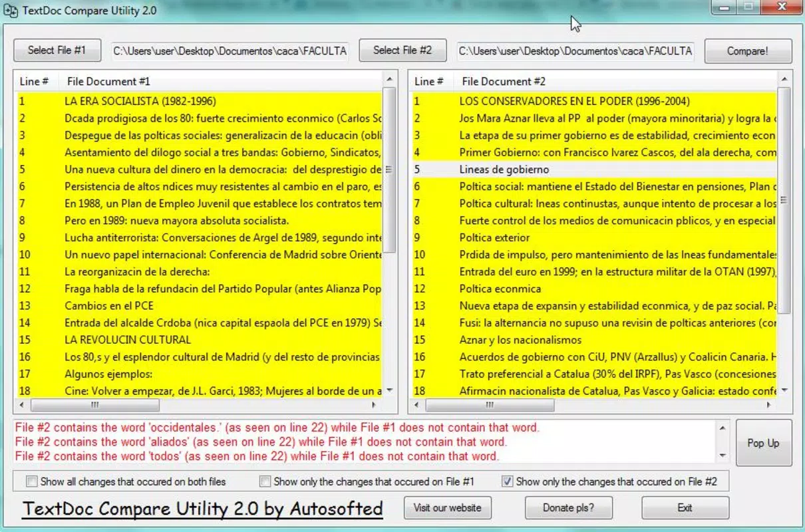This screenshot has width=805, height=532.
Task: Click the TextDoc app icon in title bar
Action: [x=10, y=11]
